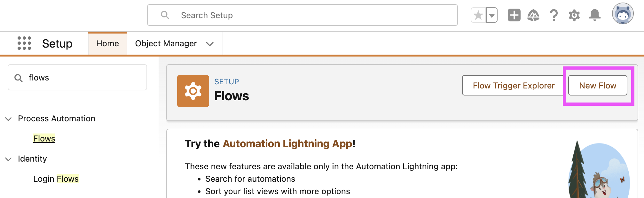Open the Setup gear menu icon

click(574, 15)
